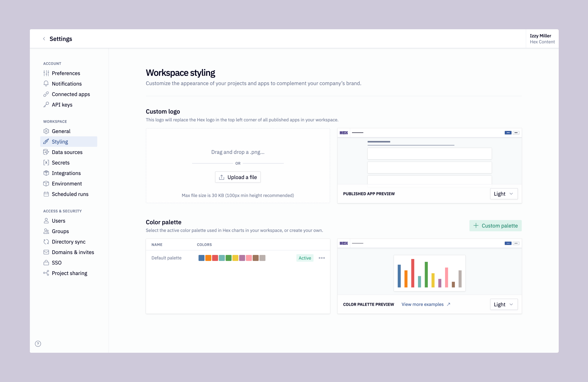
Task: Open the Users access settings
Action: [58, 221]
